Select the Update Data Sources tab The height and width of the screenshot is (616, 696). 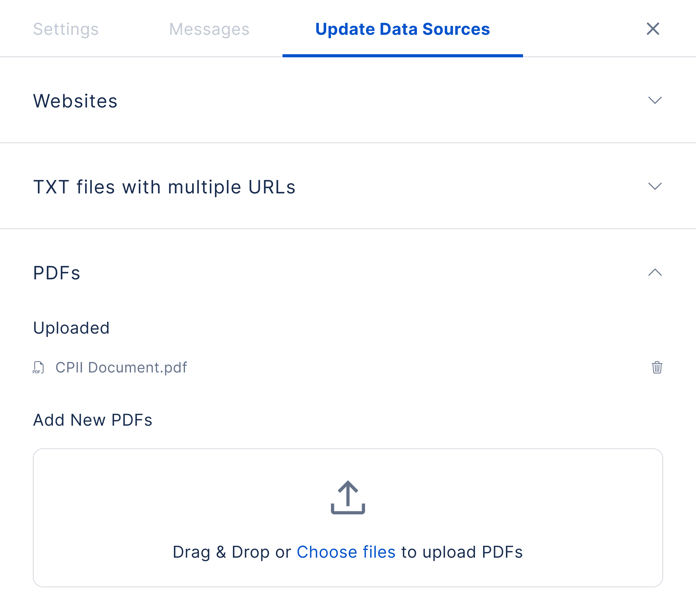point(403,29)
